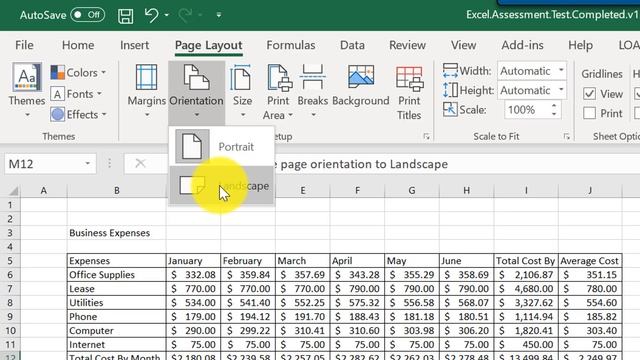The width and height of the screenshot is (640, 360).
Task: Open Customize Quick Access Toolbar dropdown
Action: [x=219, y=15]
